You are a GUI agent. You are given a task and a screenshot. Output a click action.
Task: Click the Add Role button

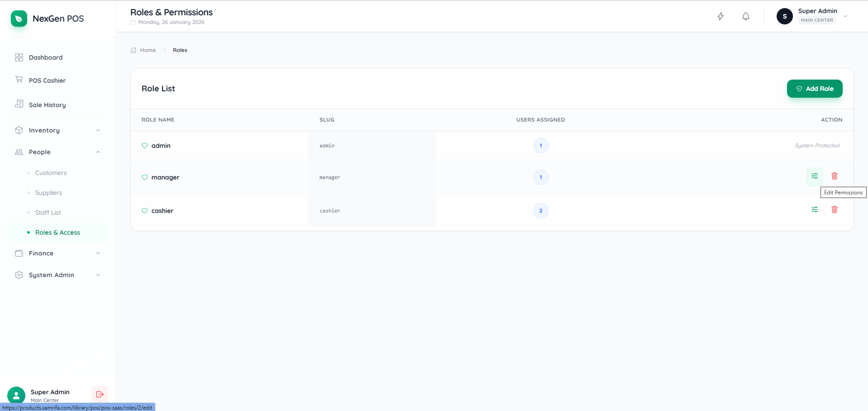814,89
